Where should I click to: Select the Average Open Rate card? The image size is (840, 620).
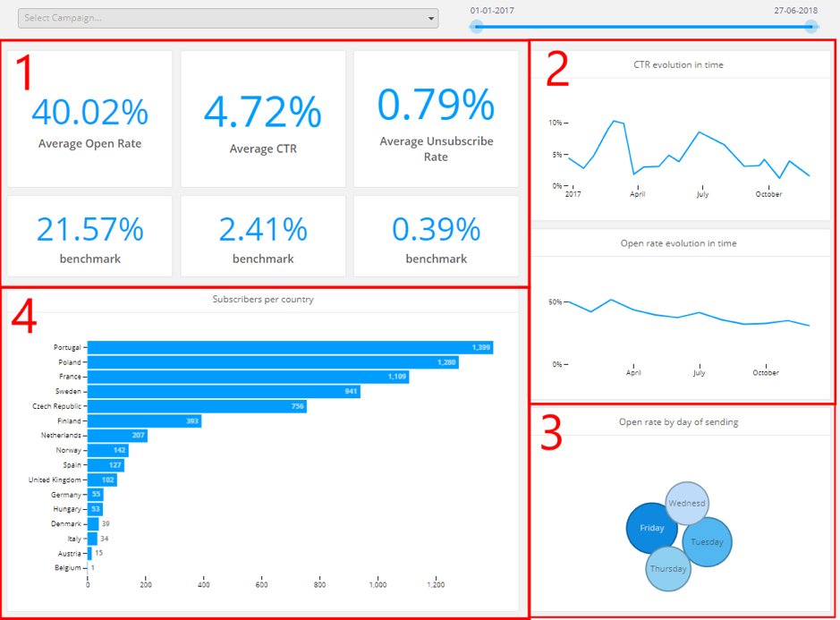pos(89,116)
